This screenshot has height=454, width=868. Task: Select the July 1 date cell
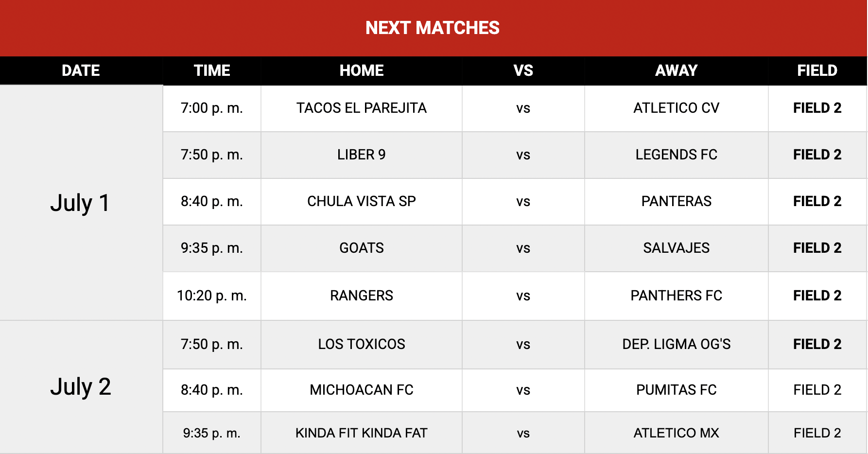click(x=81, y=203)
